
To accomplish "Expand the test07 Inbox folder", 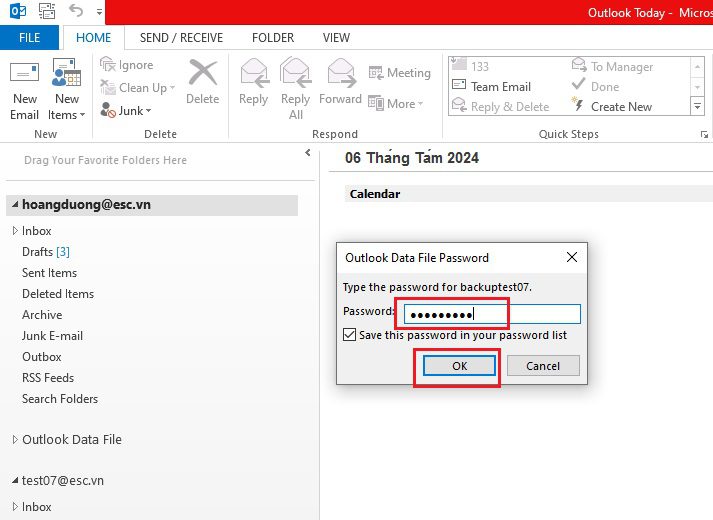I will tap(15, 506).
